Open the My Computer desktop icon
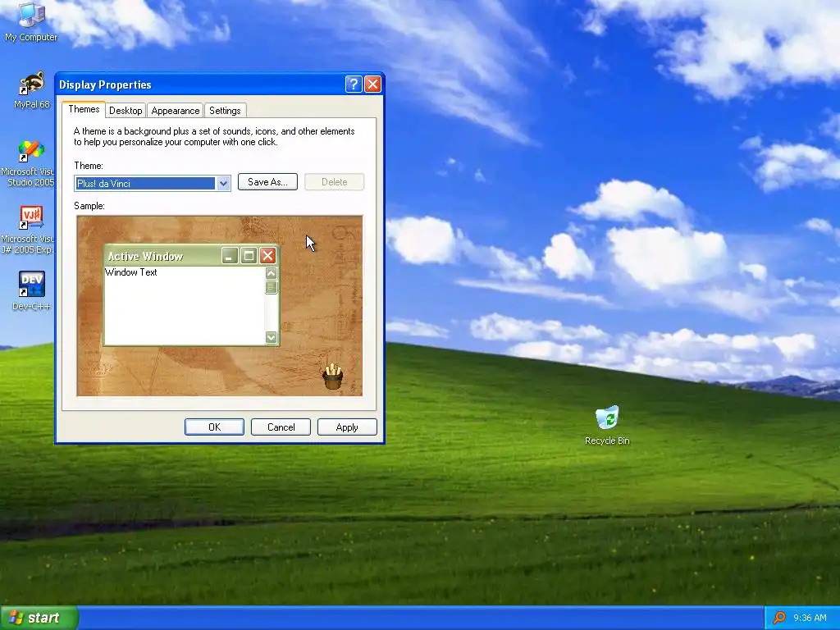 pyautogui.click(x=30, y=21)
